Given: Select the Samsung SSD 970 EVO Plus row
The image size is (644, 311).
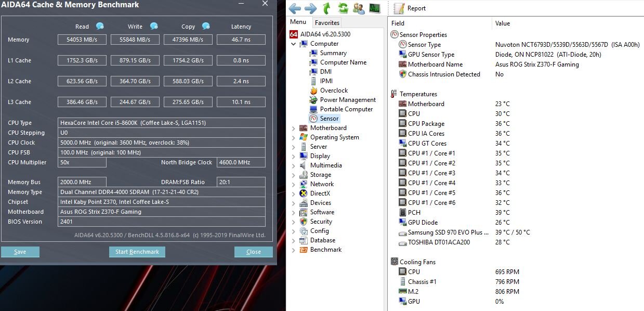Looking at the screenshot, I should tap(516, 232).
